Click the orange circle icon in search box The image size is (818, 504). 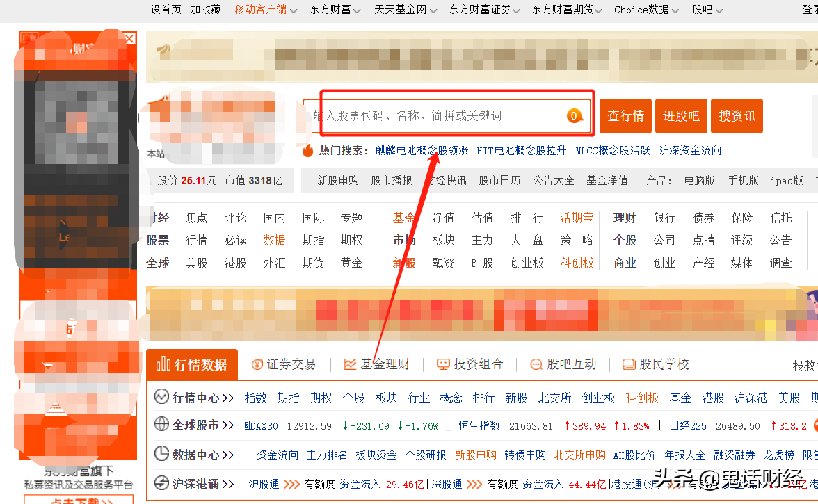(574, 115)
